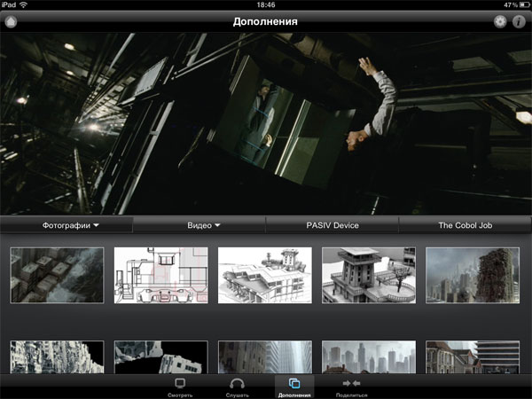Tap the large elevator scene preview image

pos(266,124)
